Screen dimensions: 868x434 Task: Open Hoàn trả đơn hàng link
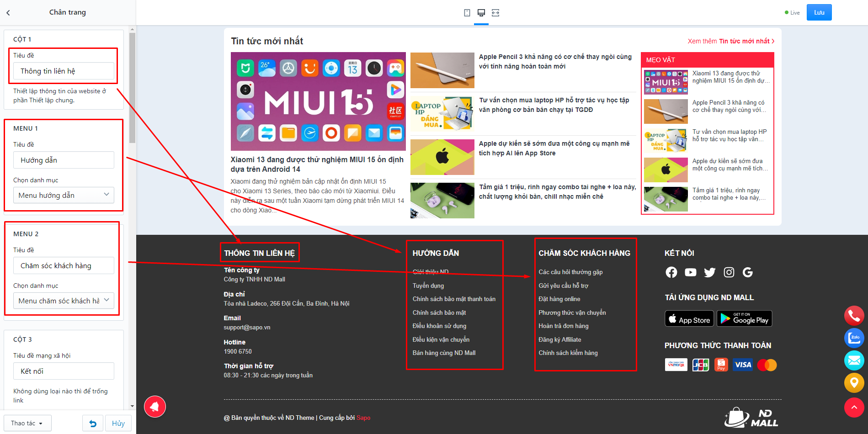[564, 326]
